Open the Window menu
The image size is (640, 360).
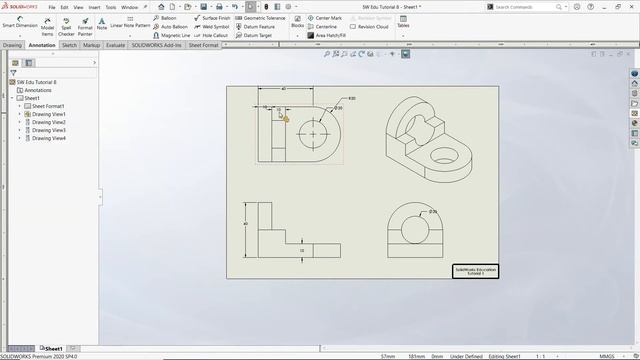(129, 7)
